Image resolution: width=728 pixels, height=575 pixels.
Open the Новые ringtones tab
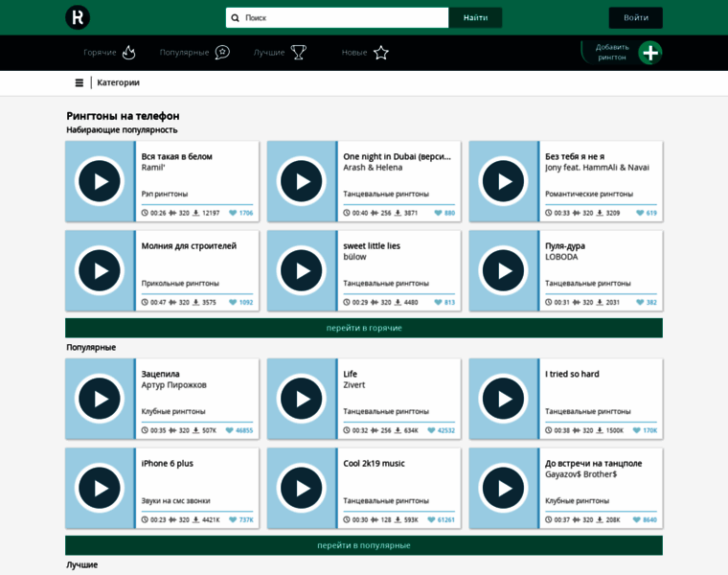365,52
